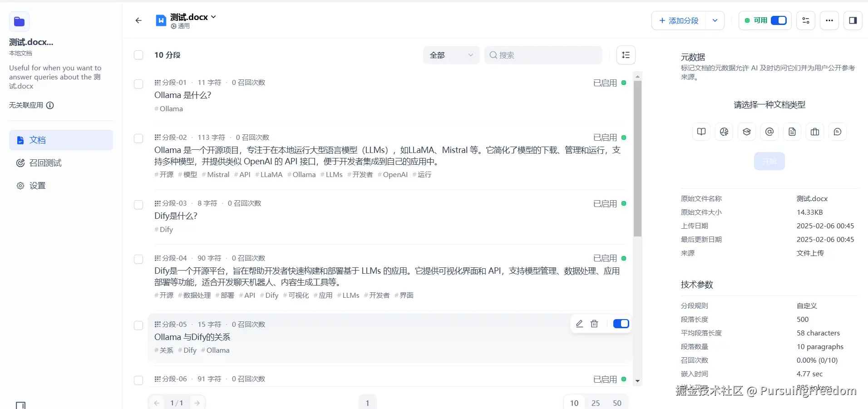
Task: Select the Web page document type icon
Action: 724,132
